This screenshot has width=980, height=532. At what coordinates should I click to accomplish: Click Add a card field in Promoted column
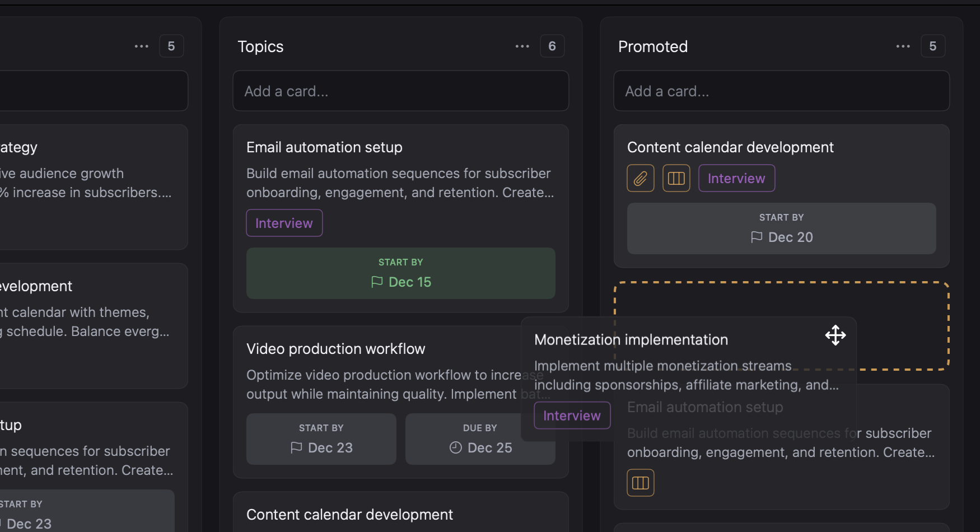pyautogui.click(x=781, y=91)
